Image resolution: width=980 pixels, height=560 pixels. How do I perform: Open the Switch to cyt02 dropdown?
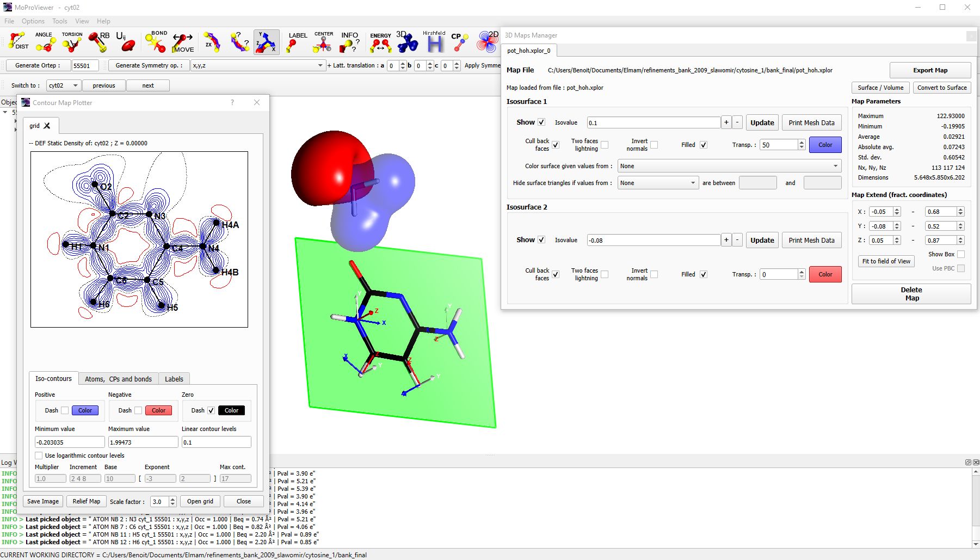(64, 85)
